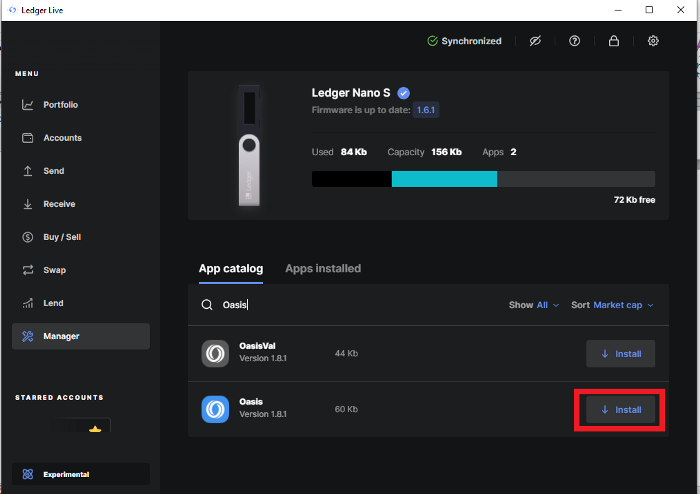Click the device storage usage bar
The width and height of the screenshot is (700, 494).
tap(483, 179)
